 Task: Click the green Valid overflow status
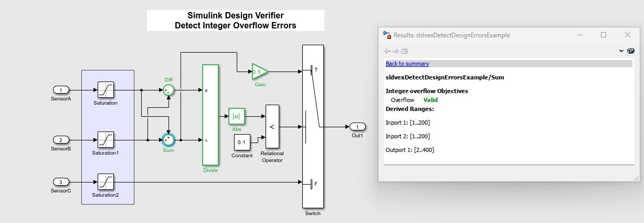point(430,100)
